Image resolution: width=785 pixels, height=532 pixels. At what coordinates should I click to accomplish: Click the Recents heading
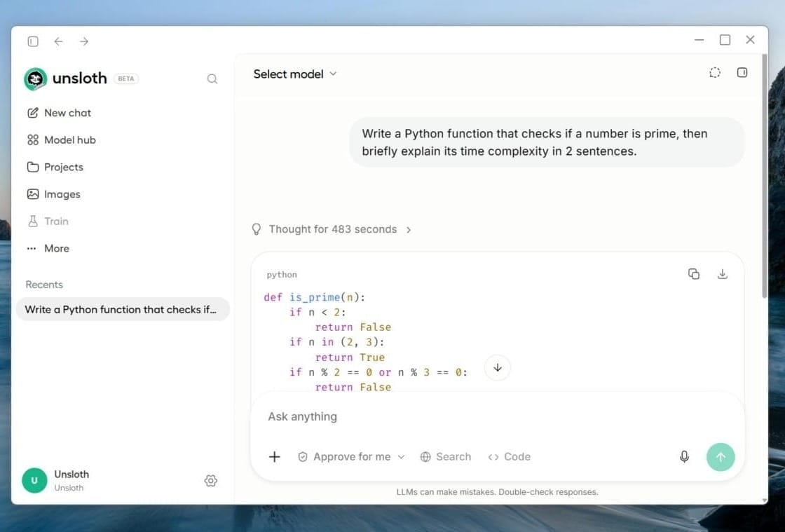44,285
